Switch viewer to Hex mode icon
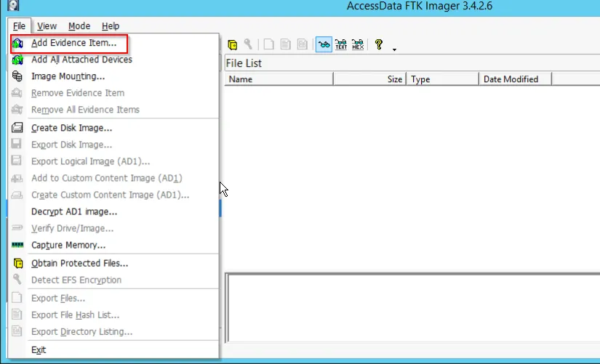The image size is (600, 364). [x=358, y=44]
